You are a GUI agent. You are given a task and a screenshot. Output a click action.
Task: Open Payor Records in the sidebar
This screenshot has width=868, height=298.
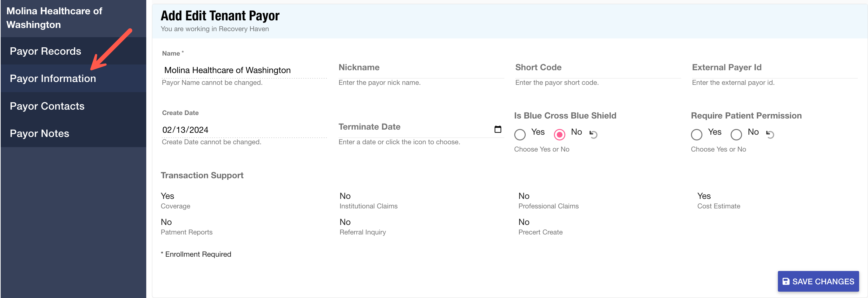[45, 51]
